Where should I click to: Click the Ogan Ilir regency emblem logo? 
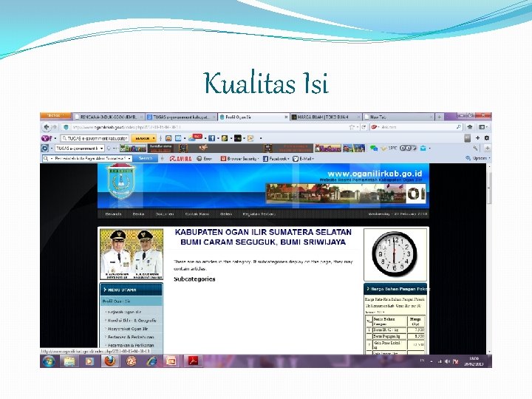[x=121, y=182]
